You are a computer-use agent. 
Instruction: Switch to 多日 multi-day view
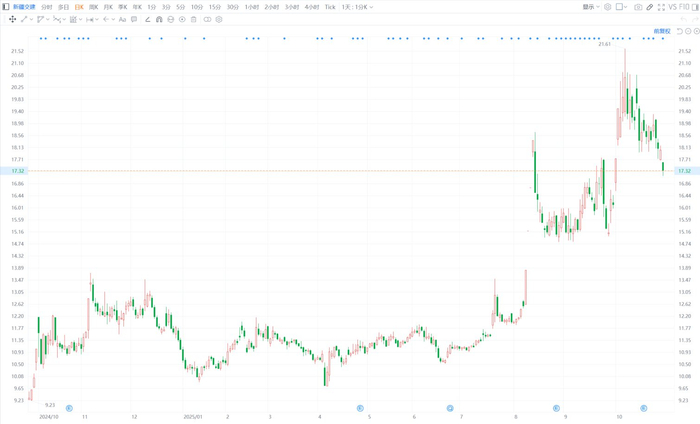point(63,7)
